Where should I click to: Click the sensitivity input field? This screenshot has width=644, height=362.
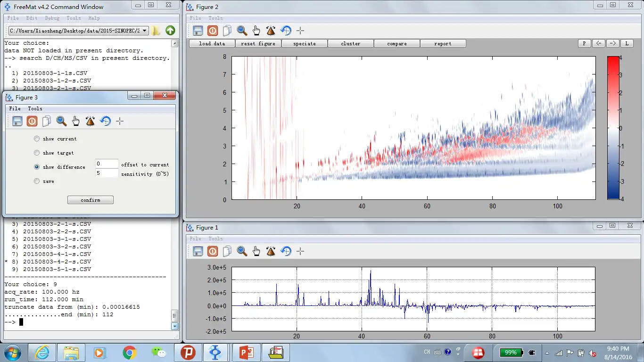(107, 173)
